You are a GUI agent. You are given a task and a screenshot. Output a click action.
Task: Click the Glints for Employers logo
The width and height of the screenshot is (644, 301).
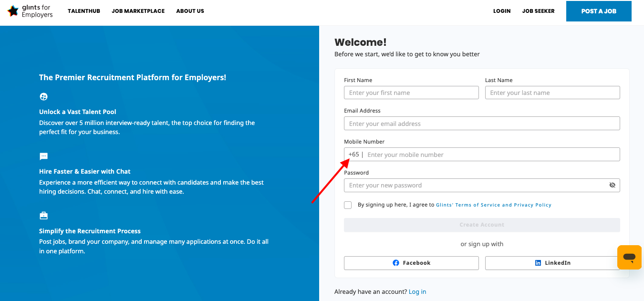click(30, 11)
